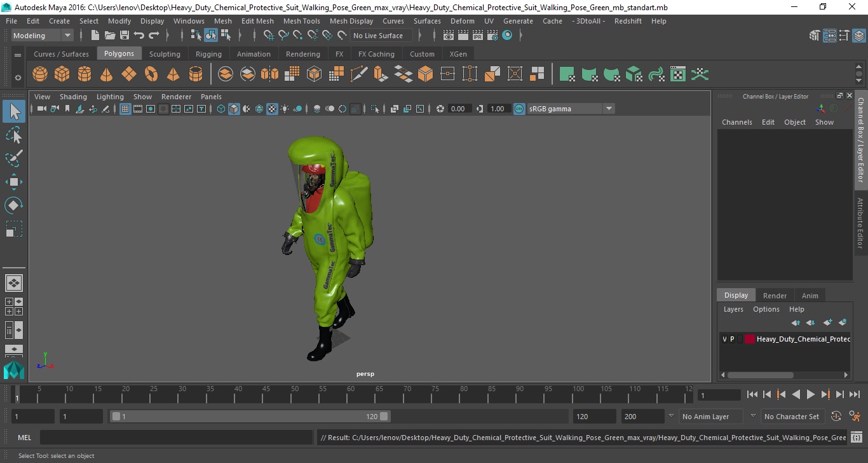
Task: Click the polygon cube shelf icon
Action: 62,74
